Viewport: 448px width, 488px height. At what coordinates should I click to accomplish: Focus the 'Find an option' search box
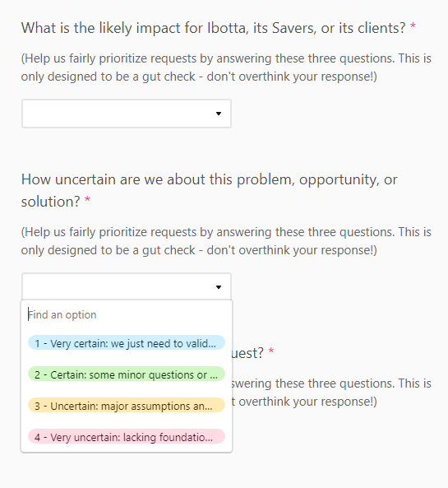point(127,314)
